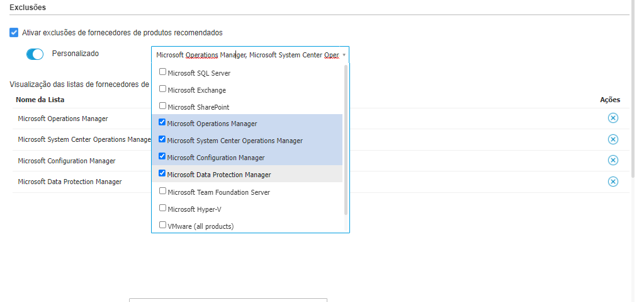644x302 pixels.
Task: Collapse the vendor selection dropdown arrow
Action: (x=344, y=55)
